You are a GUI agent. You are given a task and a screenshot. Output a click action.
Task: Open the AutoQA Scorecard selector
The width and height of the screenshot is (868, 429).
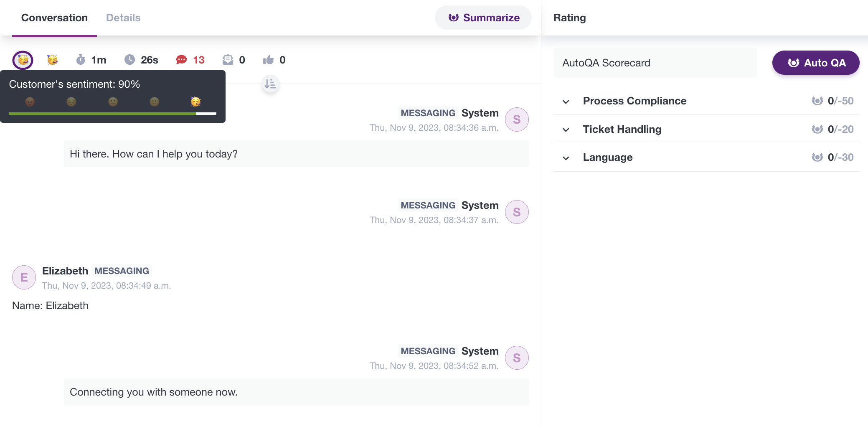[655, 63]
